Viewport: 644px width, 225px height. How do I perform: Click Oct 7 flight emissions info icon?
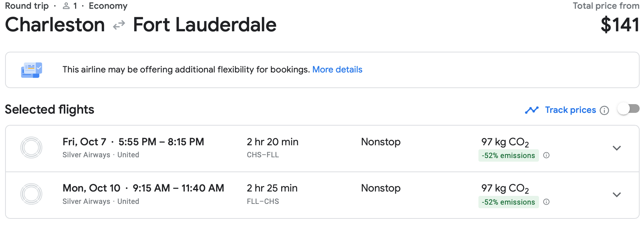point(546,155)
